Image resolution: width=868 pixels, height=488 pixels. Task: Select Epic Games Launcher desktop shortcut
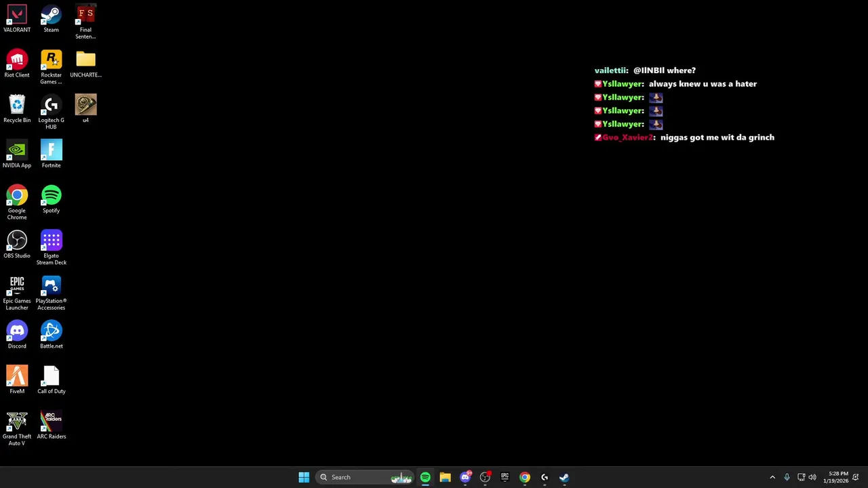(17, 293)
